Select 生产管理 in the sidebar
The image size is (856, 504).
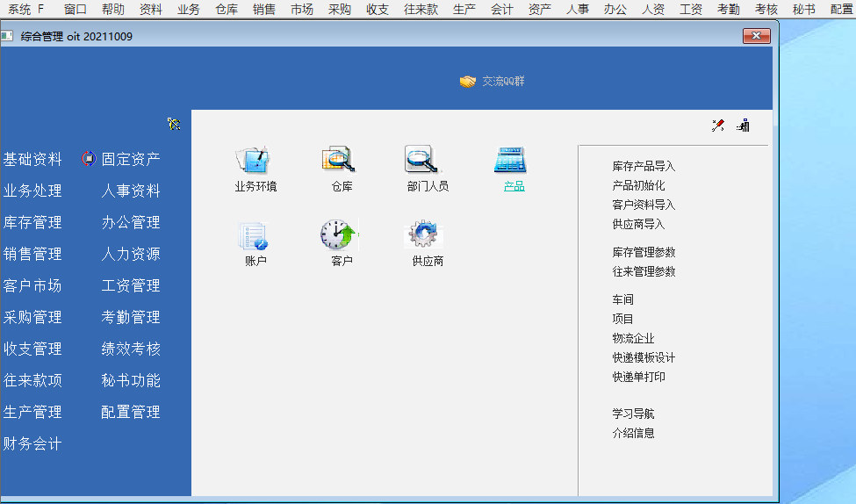click(32, 412)
